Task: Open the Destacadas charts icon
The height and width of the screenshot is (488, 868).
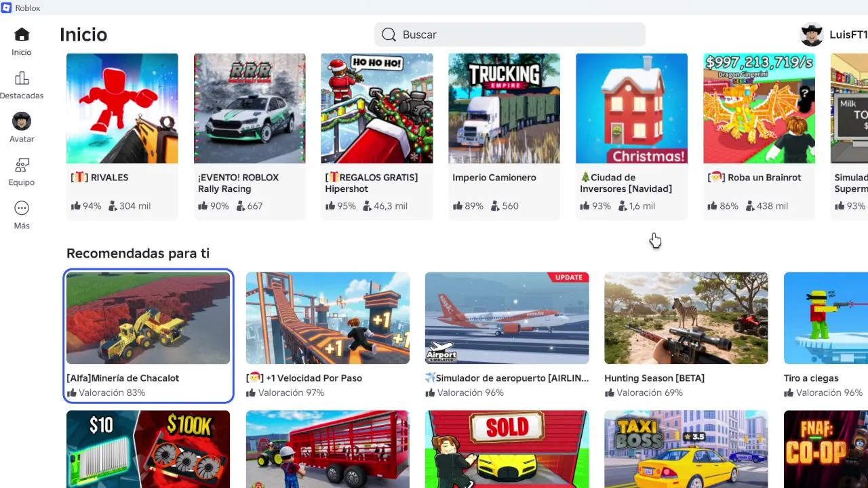Action: click(x=22, y=78)
